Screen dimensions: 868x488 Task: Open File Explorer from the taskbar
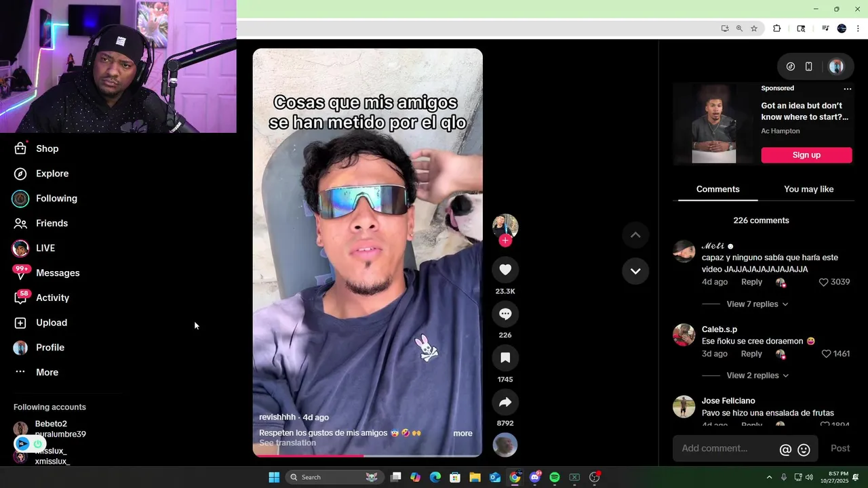(475, 477)
